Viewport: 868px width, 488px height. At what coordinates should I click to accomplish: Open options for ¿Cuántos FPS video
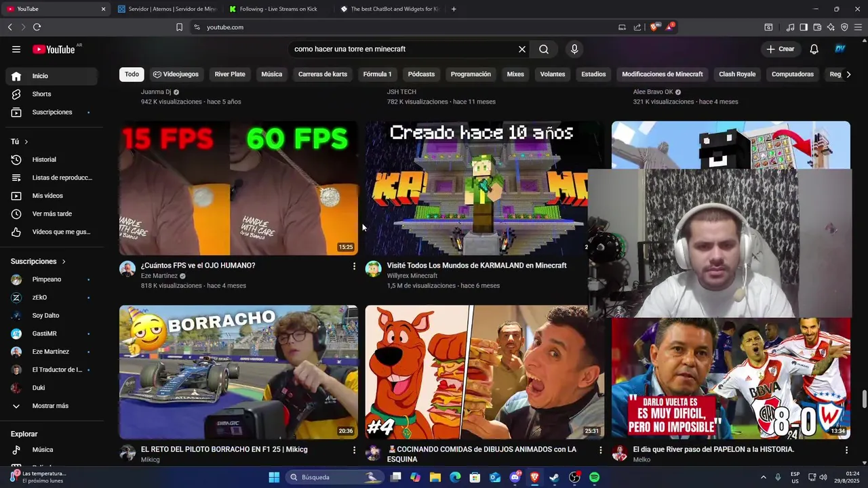tap(354, 266)
